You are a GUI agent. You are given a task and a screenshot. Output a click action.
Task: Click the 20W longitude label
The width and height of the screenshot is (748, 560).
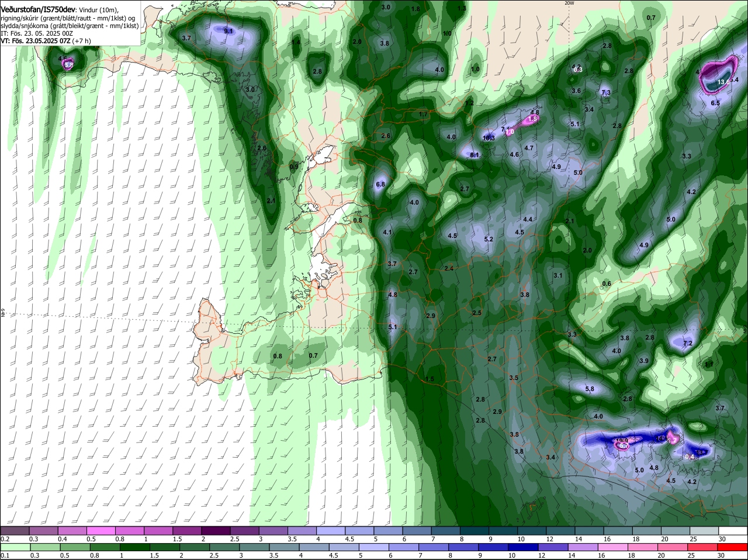569,3
